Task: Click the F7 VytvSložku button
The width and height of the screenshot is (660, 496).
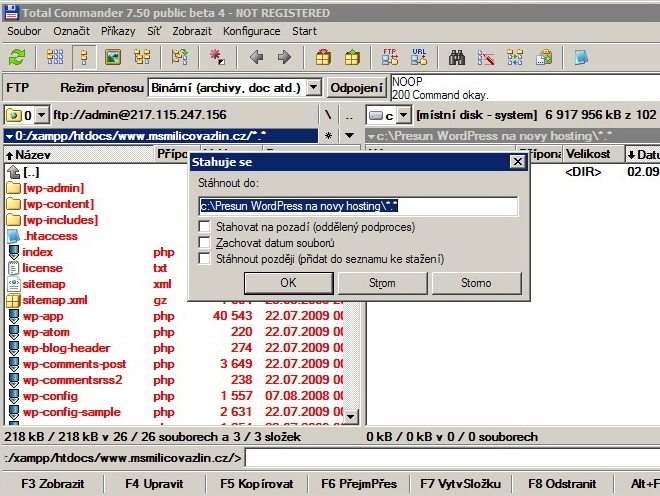Action: [460, 484]
